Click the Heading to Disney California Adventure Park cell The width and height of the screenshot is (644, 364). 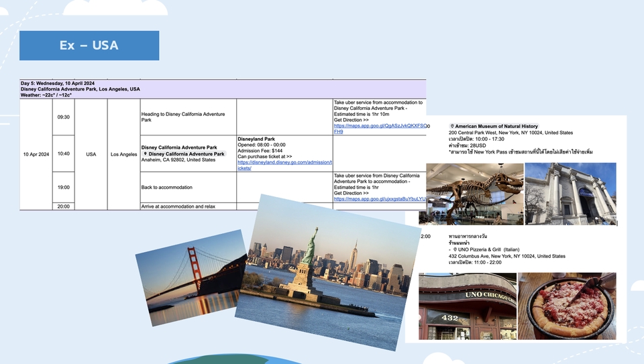pyautogui.click(x=188, y=117)
